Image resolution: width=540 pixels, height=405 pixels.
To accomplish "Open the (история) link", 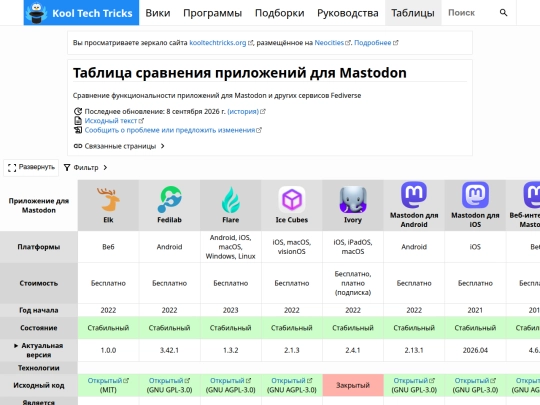I will click(243, 111).
